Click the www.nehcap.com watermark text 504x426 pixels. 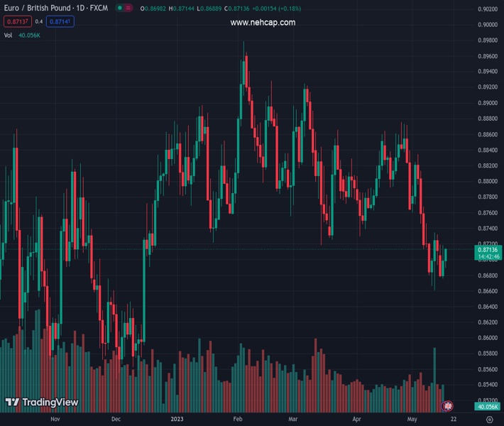point(263,23)
